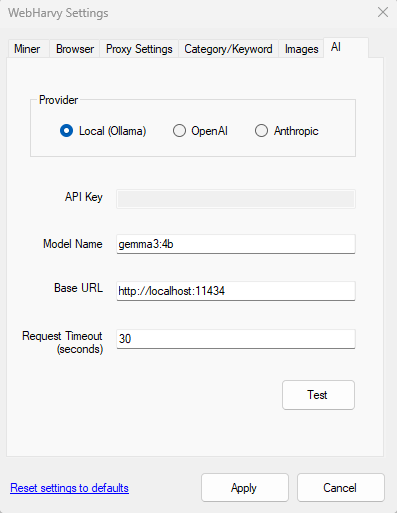This screenshot has height=513, width=397.
Task: Go to Proxy Settings tab
Action: [x=139, y=49]
